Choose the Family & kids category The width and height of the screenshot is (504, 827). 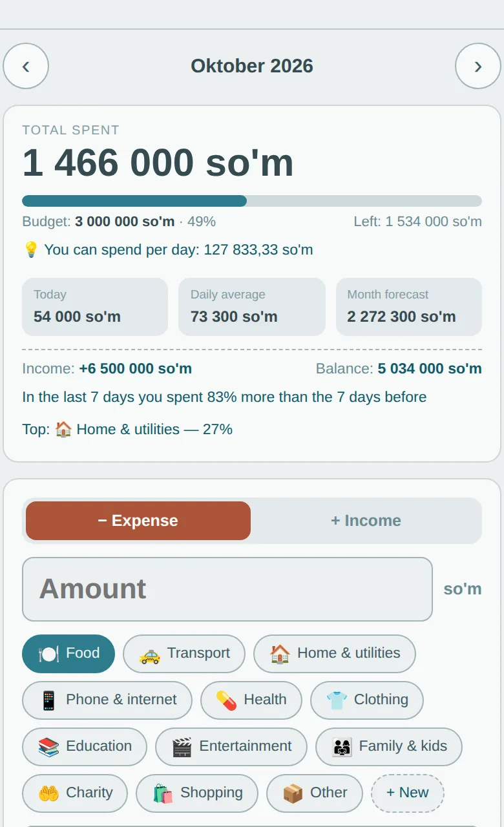point(389,747)
